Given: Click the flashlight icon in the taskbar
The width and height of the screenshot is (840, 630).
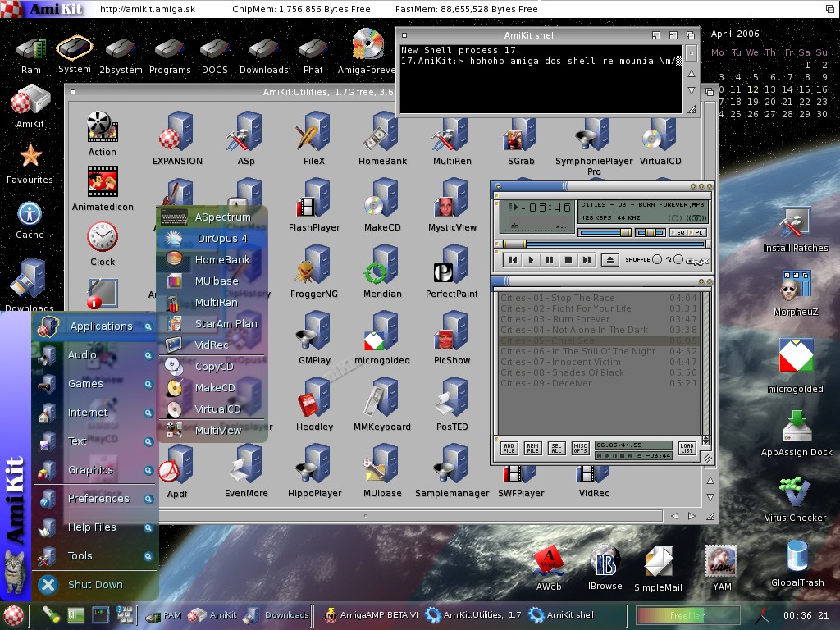Looking at the screenshot, I should (52, 614).
